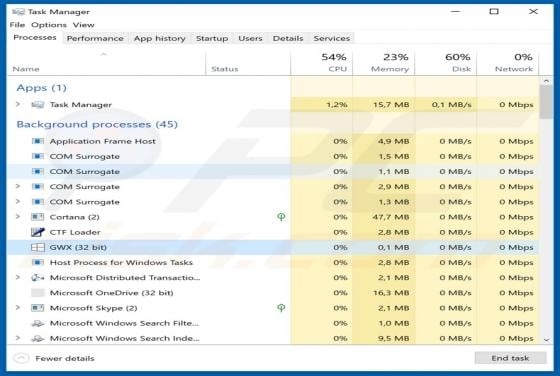Collapse view with Fewer details
The image size is (560, 376).
pyautogui.click(x=54, y=358)
